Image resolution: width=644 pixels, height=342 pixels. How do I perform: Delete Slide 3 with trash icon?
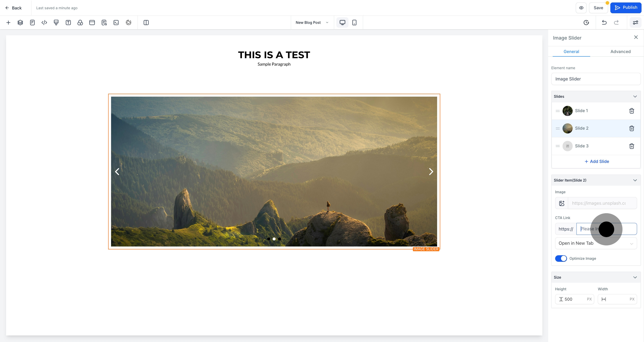tap(631, 146)
